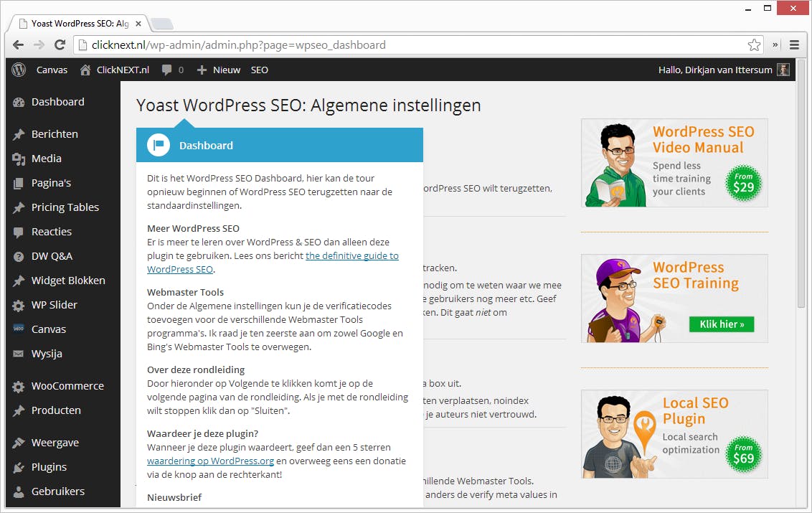Click the Meer WordPress SEO heading
Image resolution: width=812 pixels, height=513 pixels.
(193, 228)
